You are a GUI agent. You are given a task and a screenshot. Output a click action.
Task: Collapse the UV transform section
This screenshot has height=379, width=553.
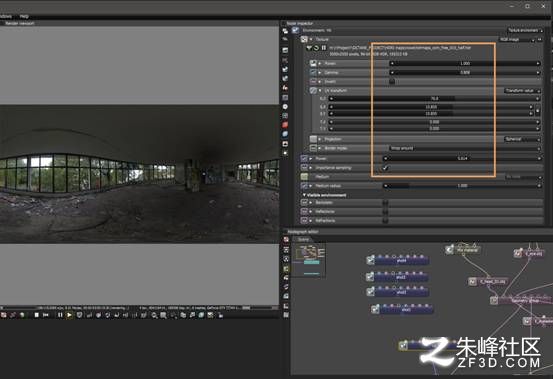point(320,91)
